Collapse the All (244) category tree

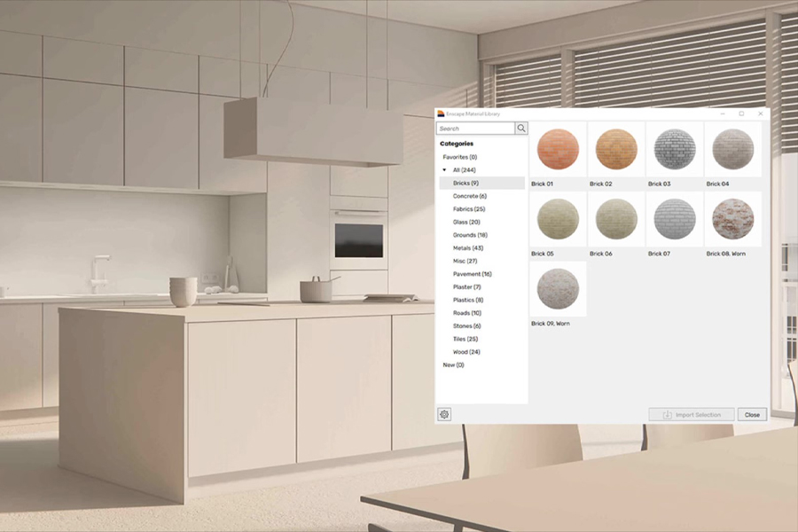[x=444, y=170]
